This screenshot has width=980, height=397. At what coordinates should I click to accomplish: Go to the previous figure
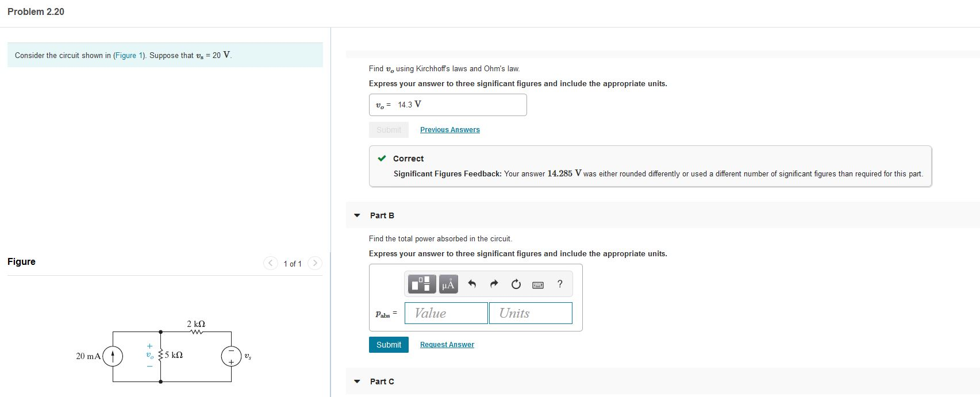coord(270,263)
